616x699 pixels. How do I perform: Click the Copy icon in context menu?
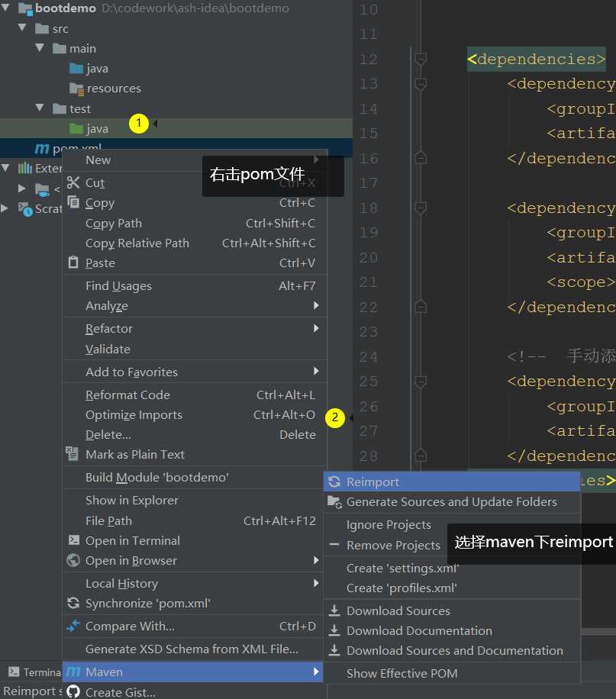[x=73, y=202]
